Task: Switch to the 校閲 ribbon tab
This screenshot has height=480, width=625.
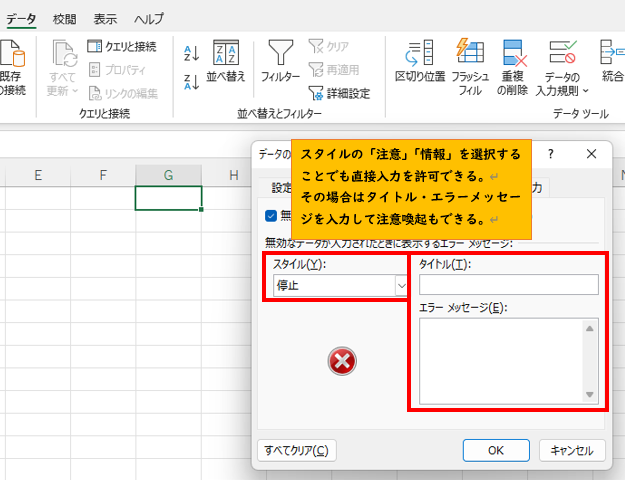Action: 65,19
